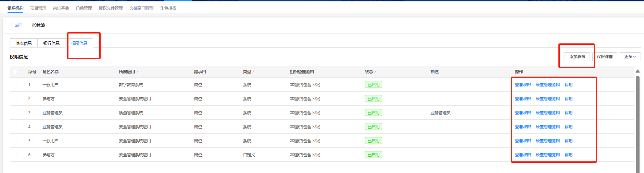Switch to the 银行信息 tab

point(51,43)
